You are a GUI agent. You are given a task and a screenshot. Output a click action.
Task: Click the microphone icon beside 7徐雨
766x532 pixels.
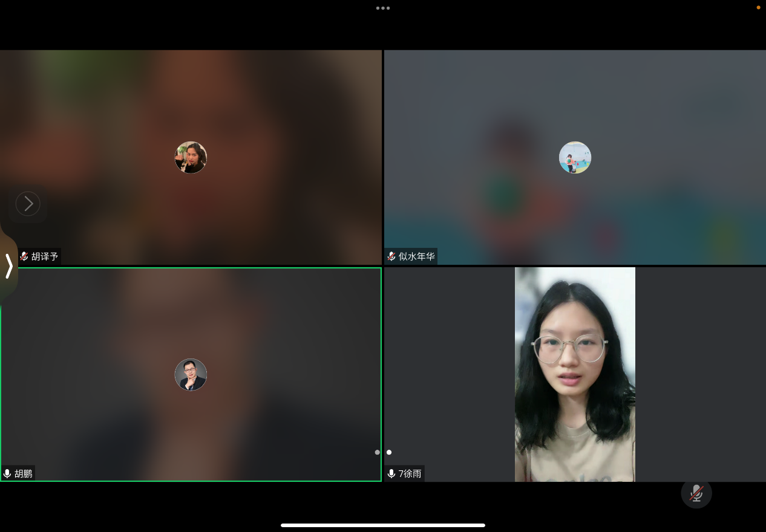[x=391, y=473]
